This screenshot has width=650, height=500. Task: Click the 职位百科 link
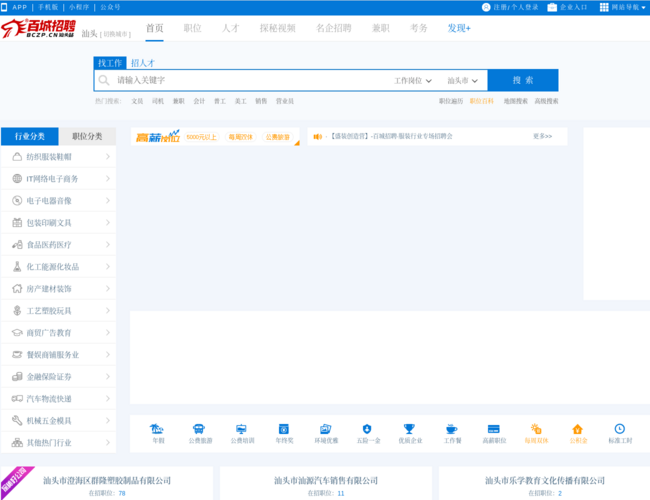pos(481,101)
